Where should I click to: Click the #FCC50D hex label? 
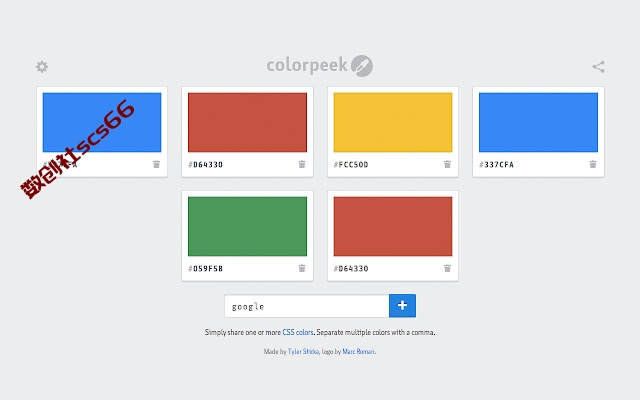[x=351, y=164]
